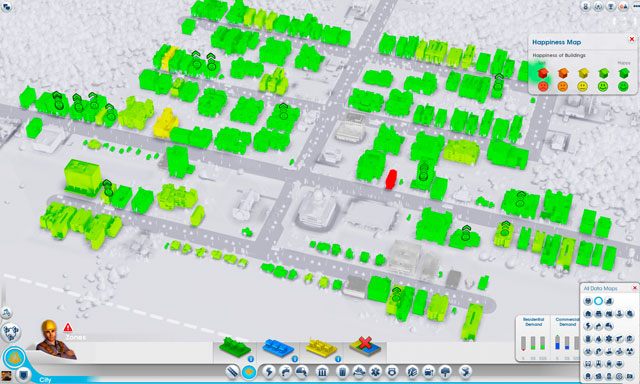Open the Waste Disposal trash can menu
The image size is (640, 384).
(x=342, y=372)
